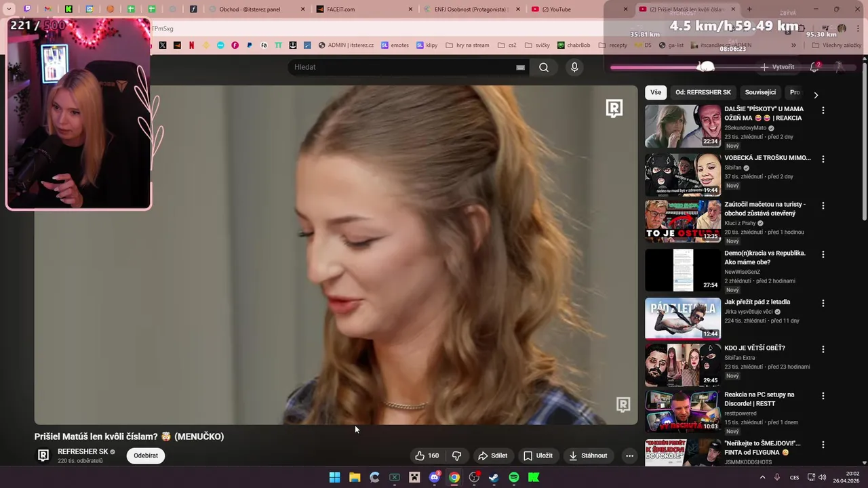Image resolution: width=868 pixels, height=488 pixels.
Task: Open options for "VOBECKÁ JE TROŠKU MIMO" video
Action: tap(823, 159)
